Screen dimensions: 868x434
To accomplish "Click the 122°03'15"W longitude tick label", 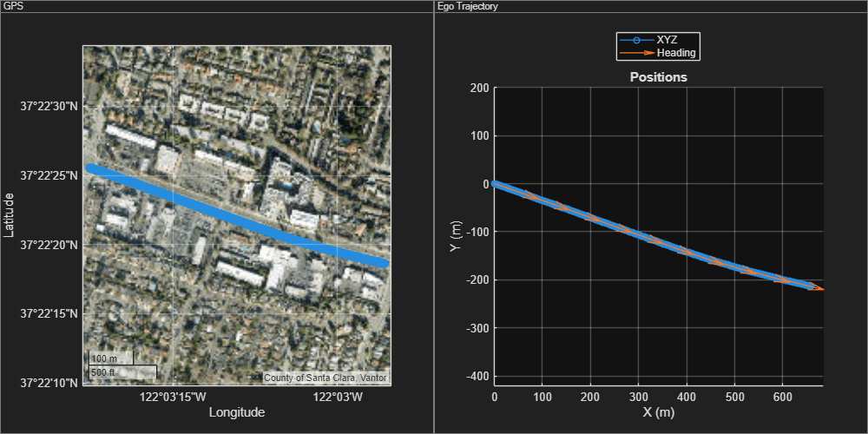I will pos(174,397).
